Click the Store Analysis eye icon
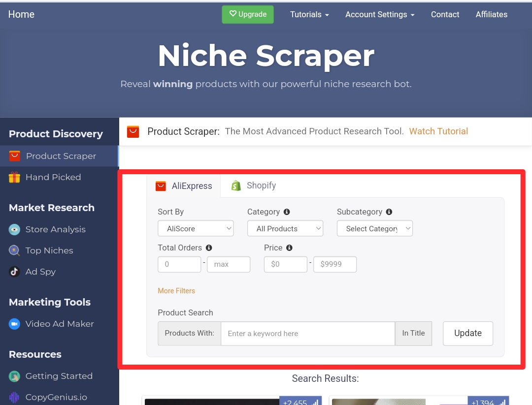 click(14, 229)
